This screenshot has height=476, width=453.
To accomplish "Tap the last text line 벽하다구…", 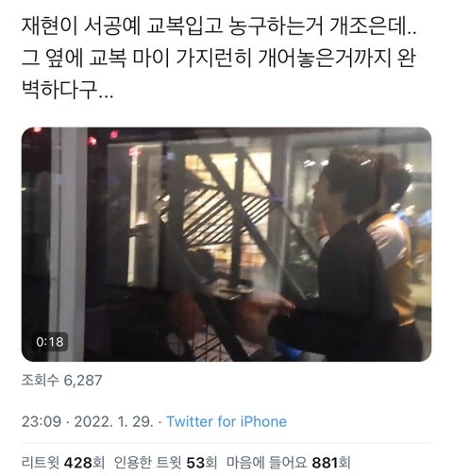I will pos(67,89).
